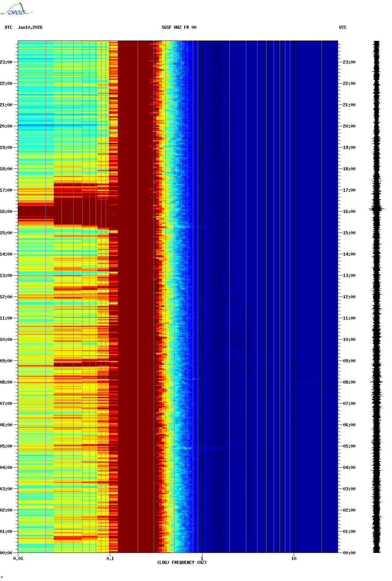392x581 pixels.
Task: Click the seismogram trace near 08:00
Action: coord(377,382)
